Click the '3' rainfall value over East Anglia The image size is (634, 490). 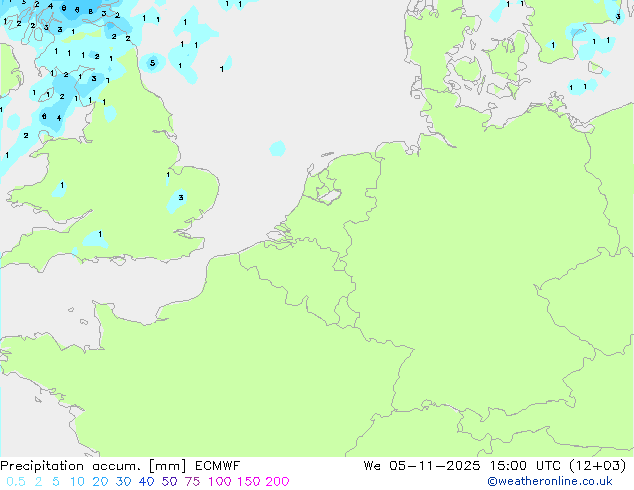[181, 197]
